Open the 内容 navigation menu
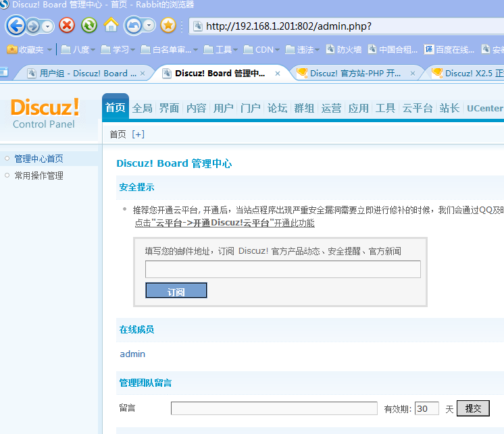The width and height of the screenshot is (504, 434). point(197,108)
